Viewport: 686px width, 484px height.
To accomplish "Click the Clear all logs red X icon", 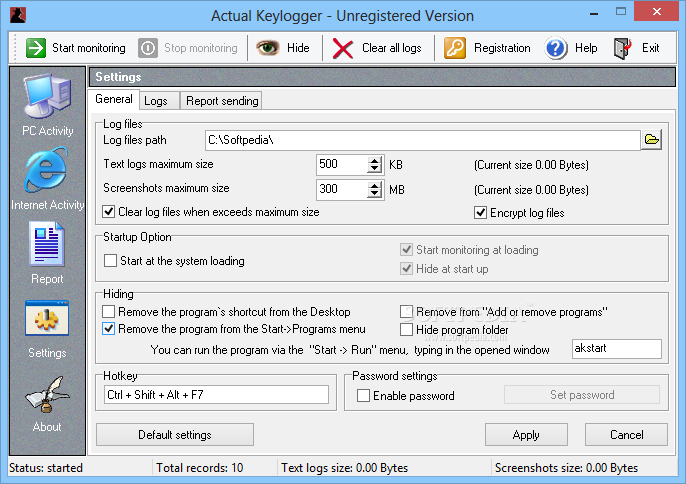I will pos(343,48).
